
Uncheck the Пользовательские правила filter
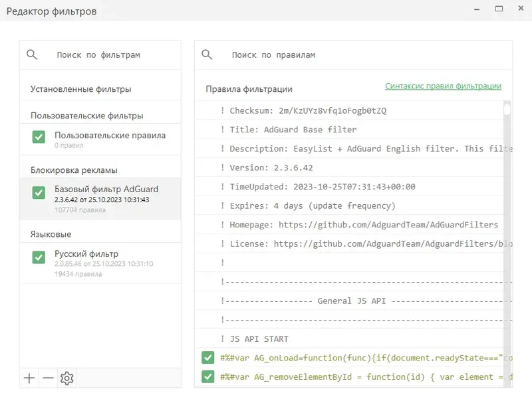coord(39,137)
